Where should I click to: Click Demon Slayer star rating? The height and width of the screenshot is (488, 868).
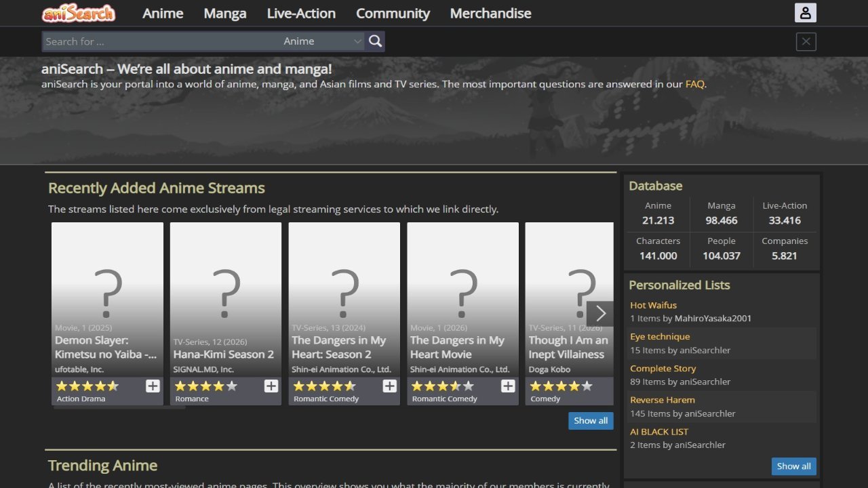tap(87, 386)
